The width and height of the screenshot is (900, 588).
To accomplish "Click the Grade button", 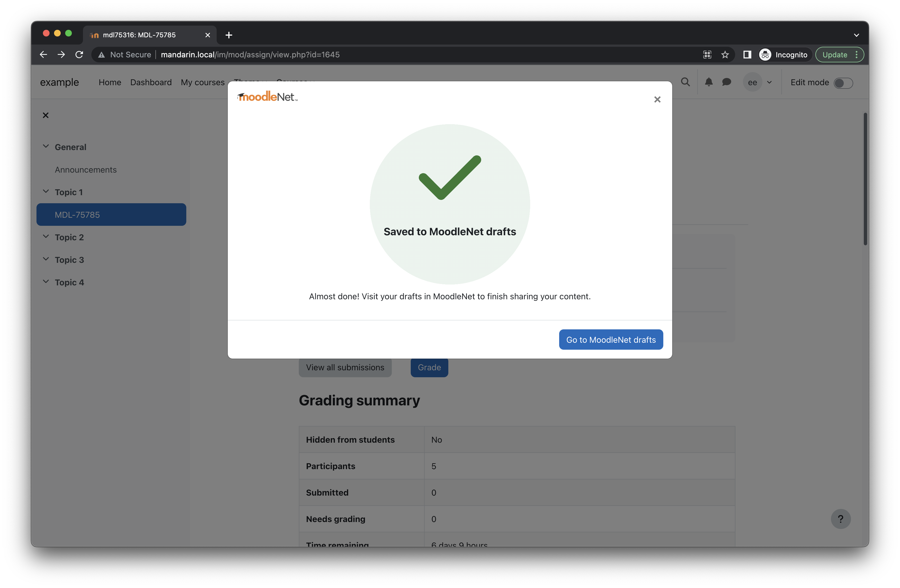I will tap(429, 367).
